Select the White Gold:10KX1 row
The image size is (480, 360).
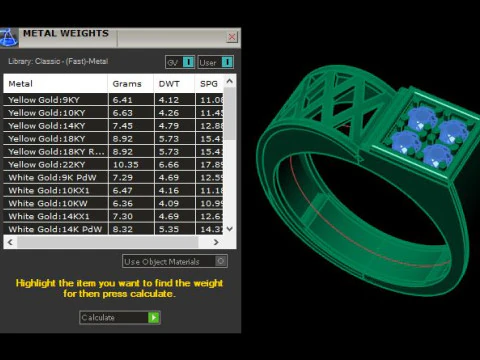pos(113,190)
